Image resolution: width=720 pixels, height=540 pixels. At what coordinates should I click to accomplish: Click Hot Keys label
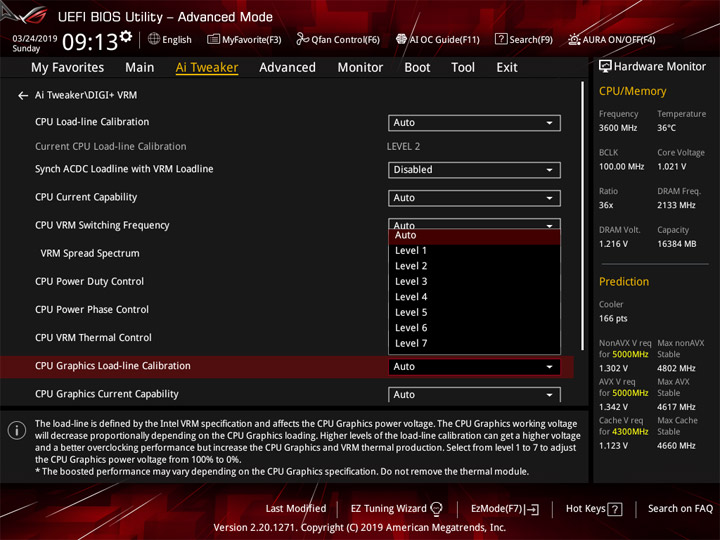[585, 509]
